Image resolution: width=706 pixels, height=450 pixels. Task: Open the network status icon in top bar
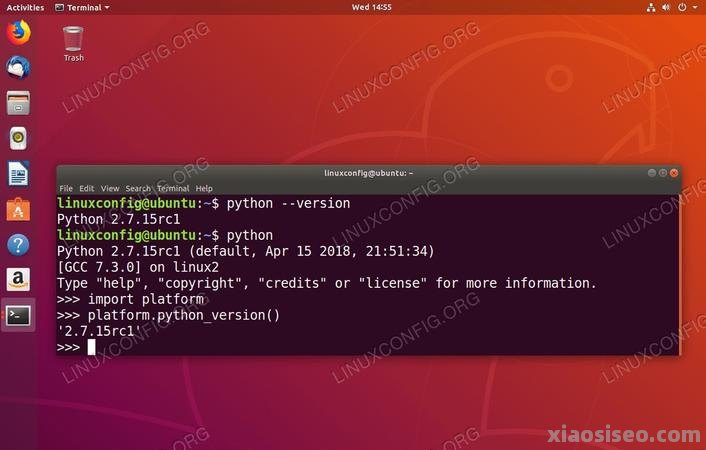(651, 7)
